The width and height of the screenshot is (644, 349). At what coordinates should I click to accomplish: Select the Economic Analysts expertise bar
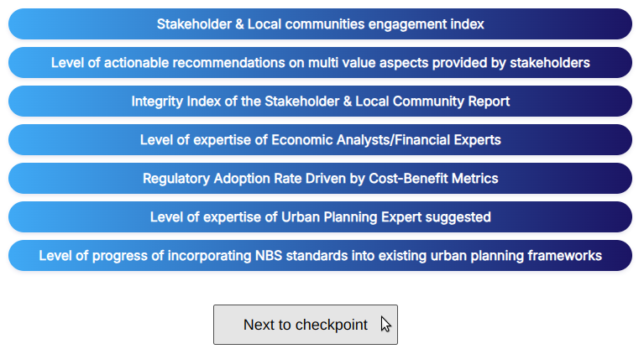tap(320, 139)
